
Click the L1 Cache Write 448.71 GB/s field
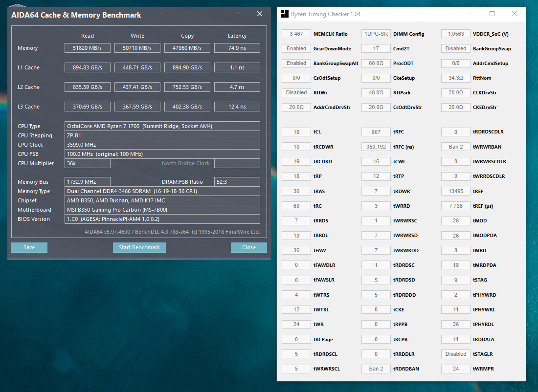click(137, 67)
